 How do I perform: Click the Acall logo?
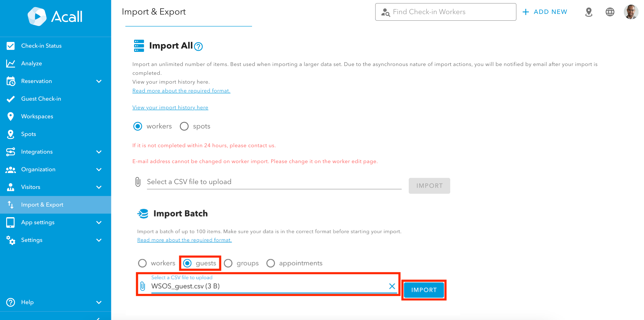(x=55, y=17)
